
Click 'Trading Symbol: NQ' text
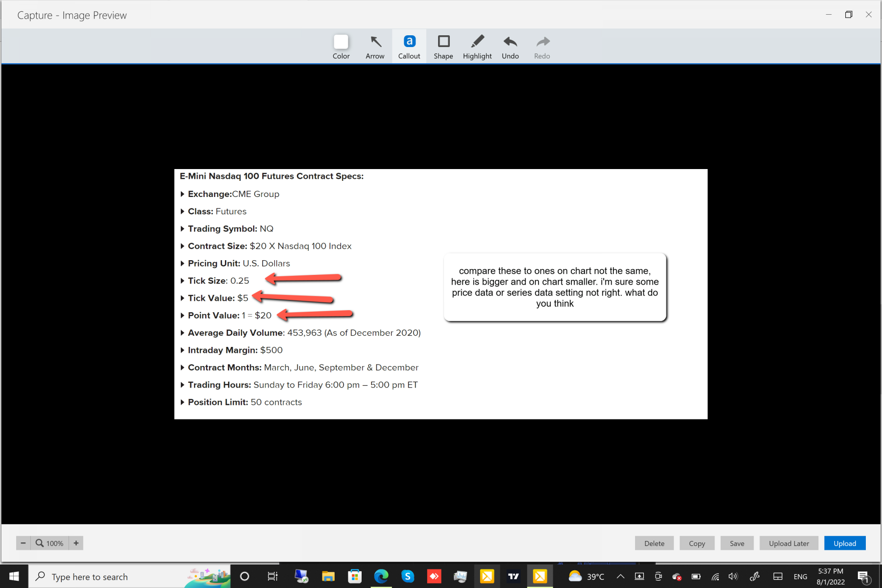[x=230, y=229]
